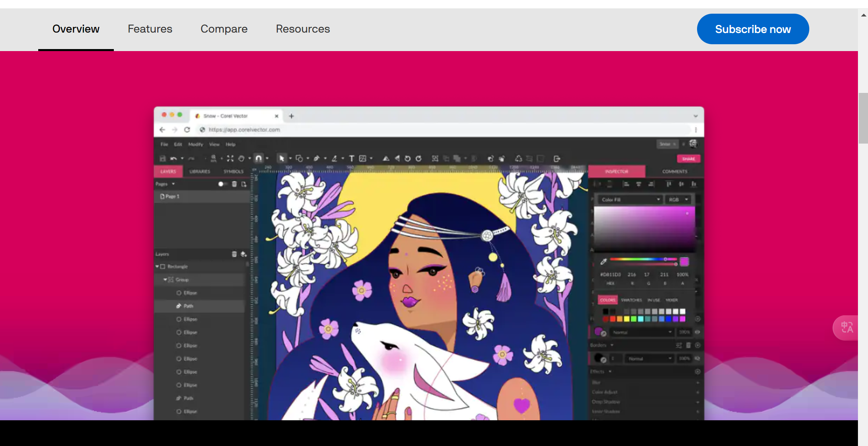868x446 pixels.
Task: Click the purple fill color circle
Action: click(x=599, y=331)
